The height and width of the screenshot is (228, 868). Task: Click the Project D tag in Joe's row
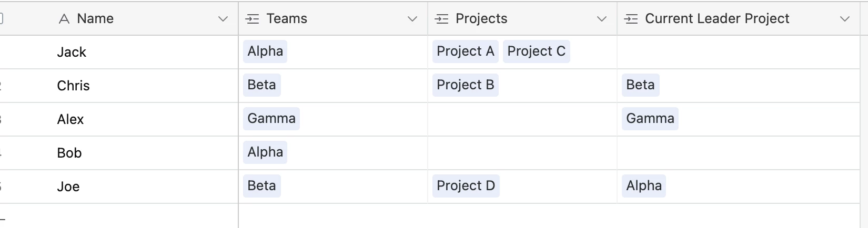pos(466,186)
